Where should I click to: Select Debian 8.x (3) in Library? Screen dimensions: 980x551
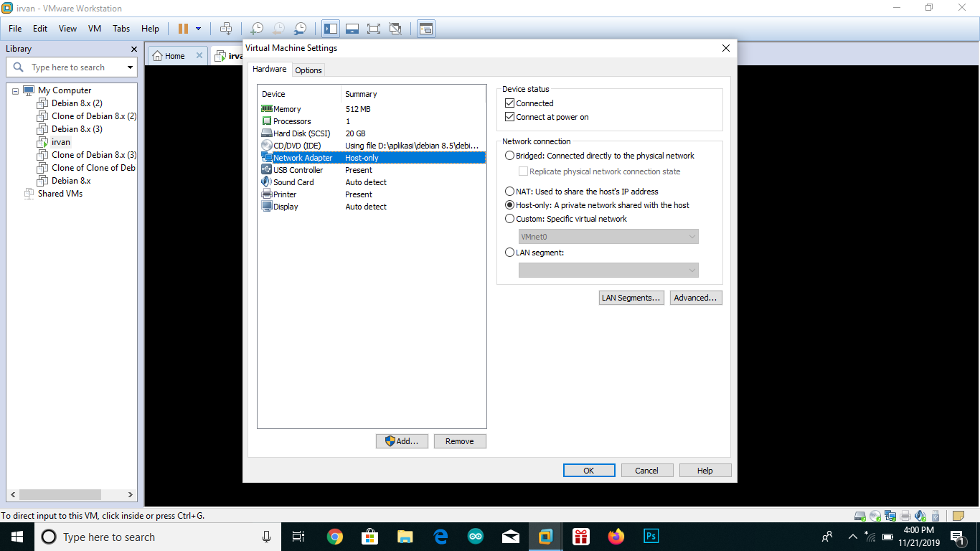coord(77,129)
